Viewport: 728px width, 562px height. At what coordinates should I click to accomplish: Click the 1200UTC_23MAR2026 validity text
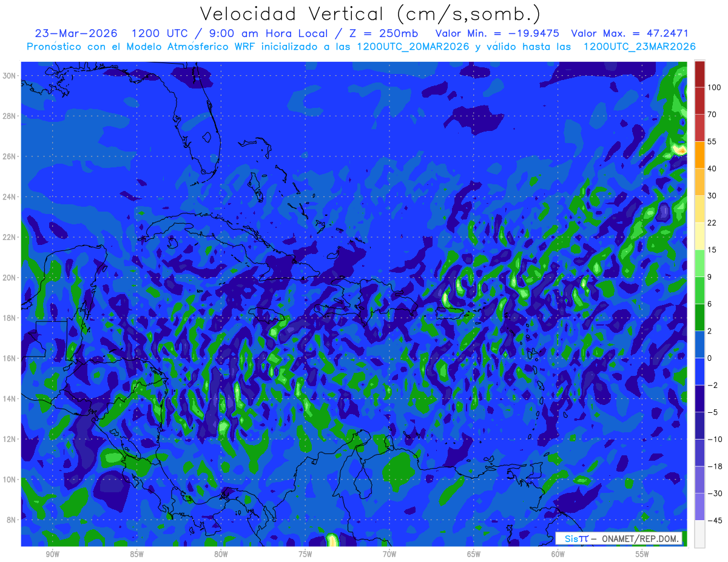(639, 47)
